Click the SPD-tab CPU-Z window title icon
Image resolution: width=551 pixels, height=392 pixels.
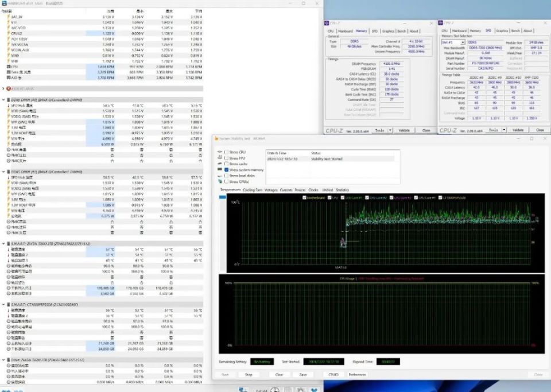[440, 23]
